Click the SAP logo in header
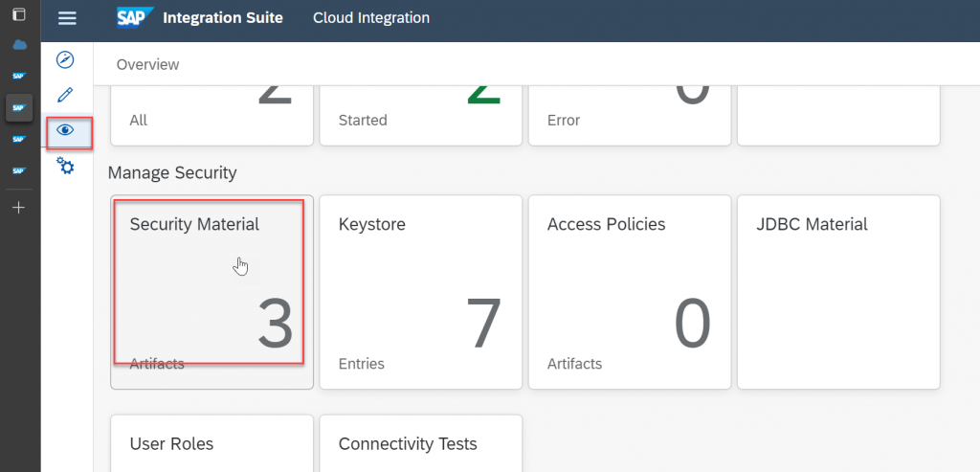Screen dimensions: 980x472 point(135,17)
